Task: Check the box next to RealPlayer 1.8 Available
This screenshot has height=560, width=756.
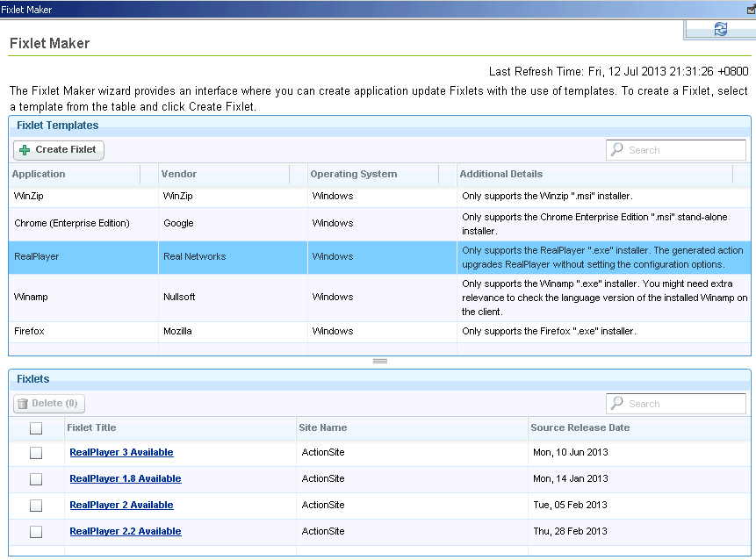Action: 35,478
